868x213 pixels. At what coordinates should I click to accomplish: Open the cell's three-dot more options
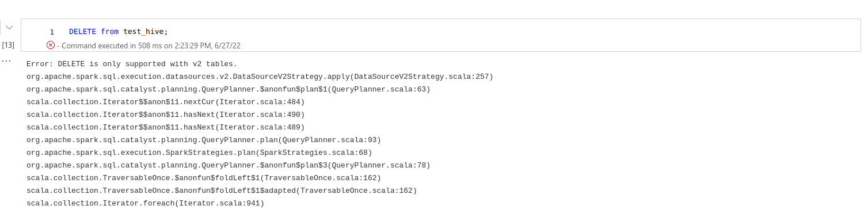coord(6,60)
